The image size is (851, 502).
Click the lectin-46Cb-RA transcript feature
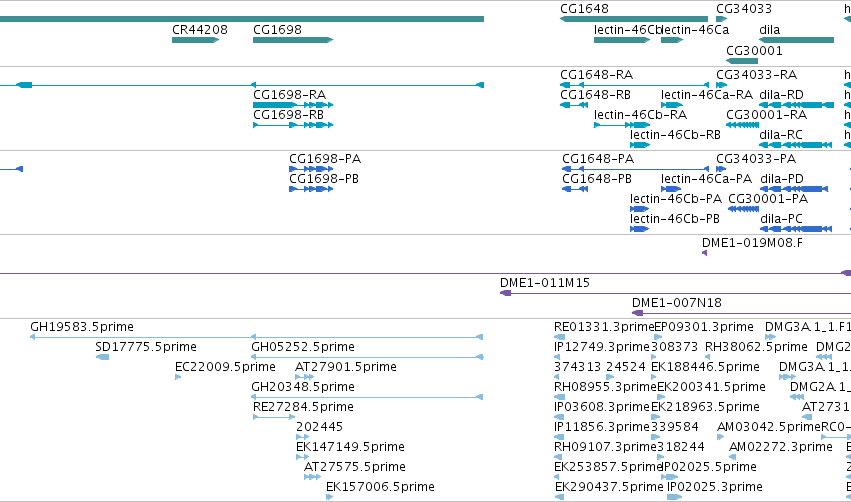click(622, 125)
